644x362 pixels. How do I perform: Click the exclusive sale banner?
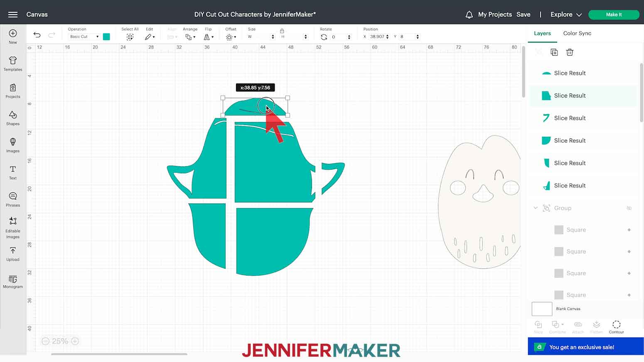pyautogui.click(x=585, y=347)
